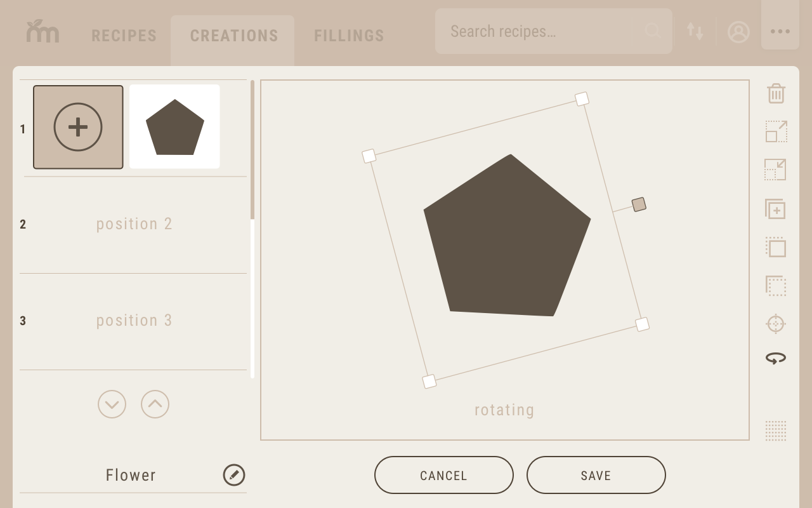Move up with the chevron-up button
Screen dimensions: 812x508
pyautogui.click(x=155, y=404)
